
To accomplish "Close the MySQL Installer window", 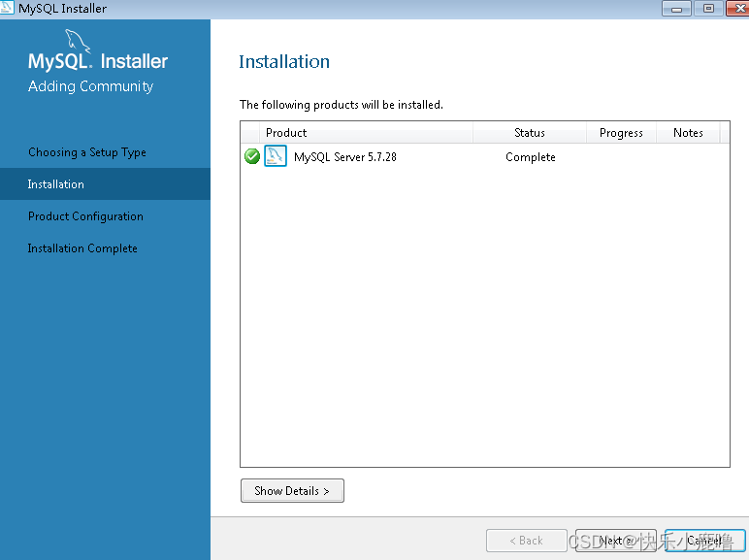I will [738, 9].
